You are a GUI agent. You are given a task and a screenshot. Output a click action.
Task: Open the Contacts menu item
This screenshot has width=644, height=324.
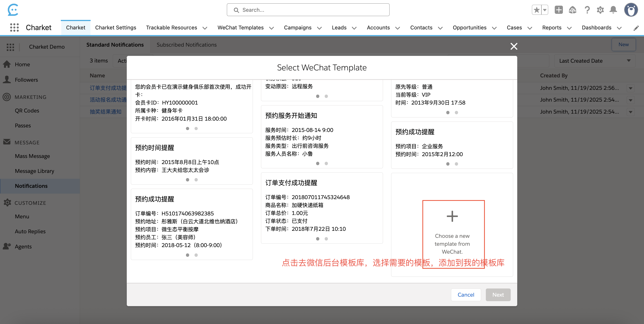tap(421, 28)
